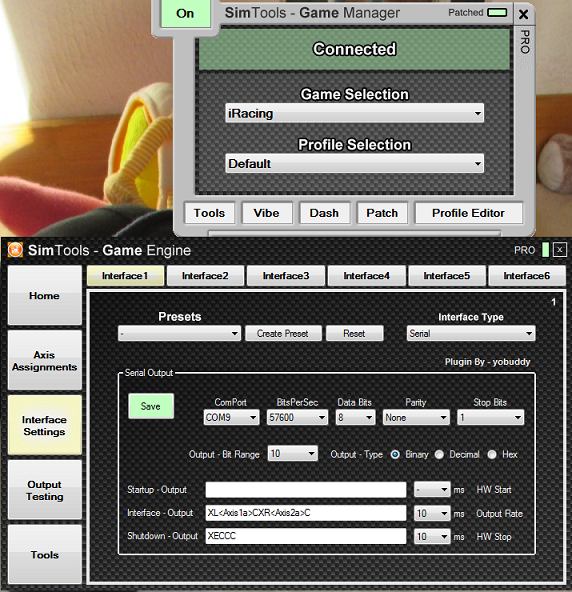Switch to the Interface2 tab
The width and height of the screenshot is (572, 592).
205,276
